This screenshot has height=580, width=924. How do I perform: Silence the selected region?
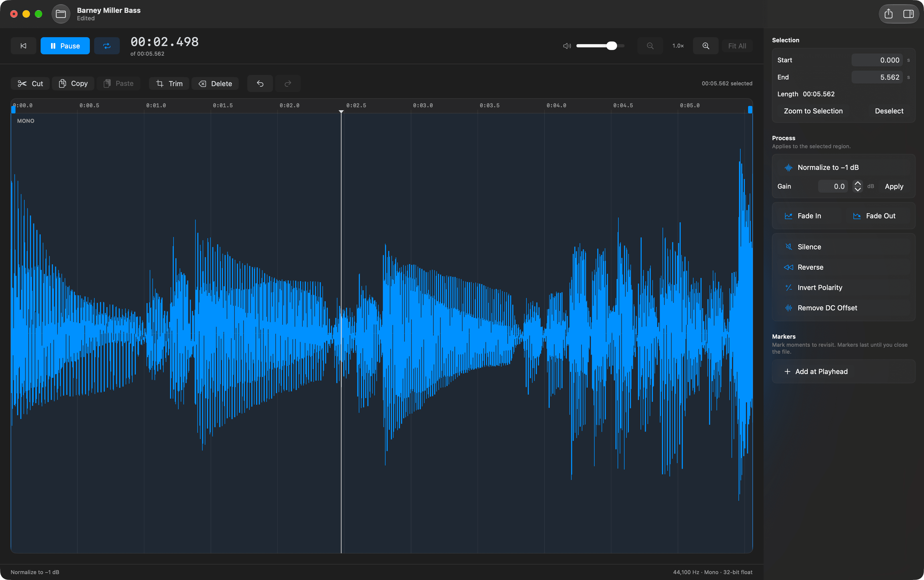coord(844,247)
